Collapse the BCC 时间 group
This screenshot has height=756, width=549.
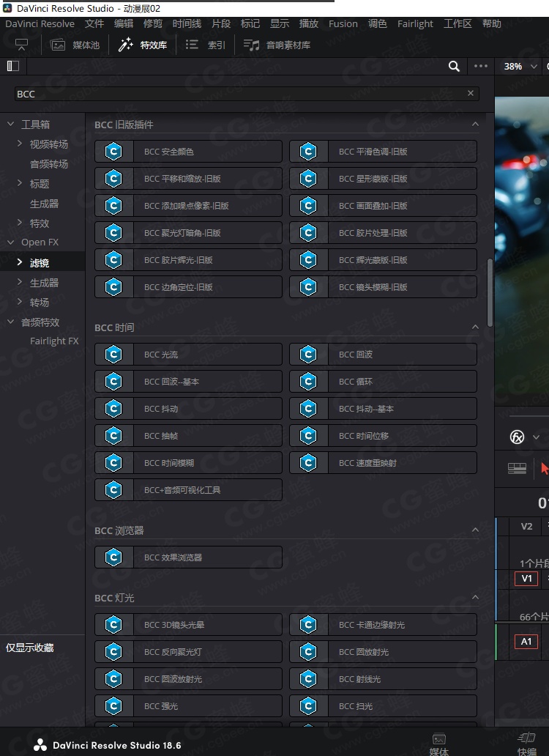475,327
